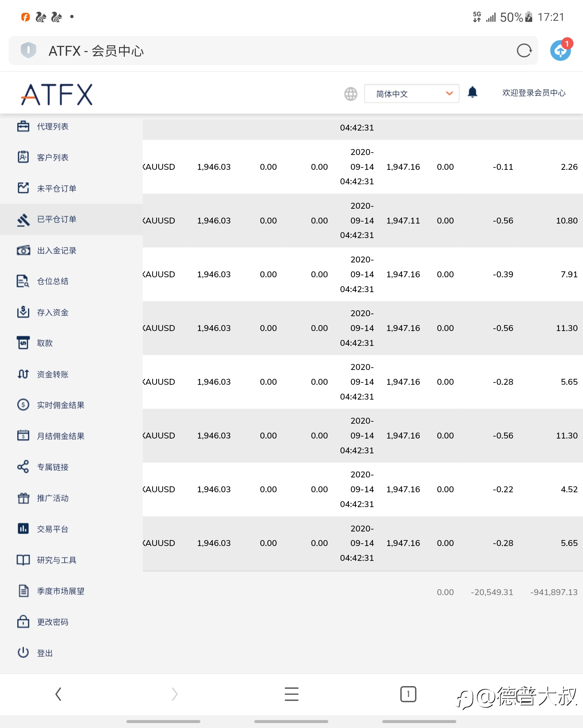Click the 代理列表 briefcase icon

tap(23, 127)
